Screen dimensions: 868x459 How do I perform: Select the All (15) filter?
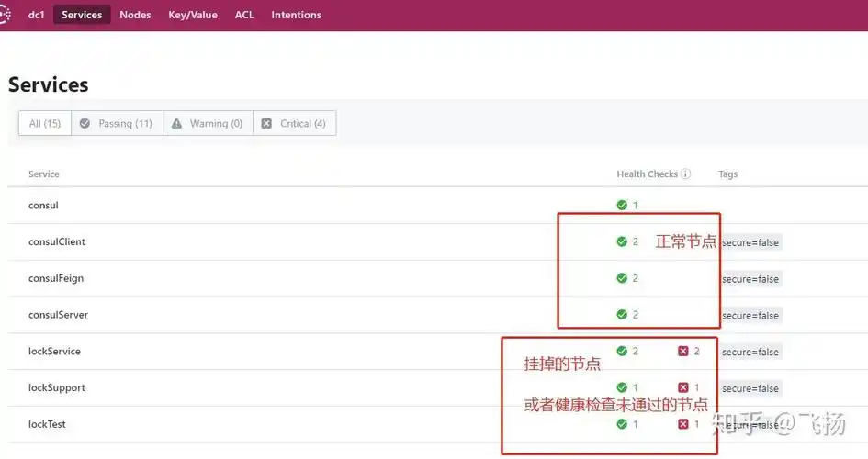click(45, 123)
